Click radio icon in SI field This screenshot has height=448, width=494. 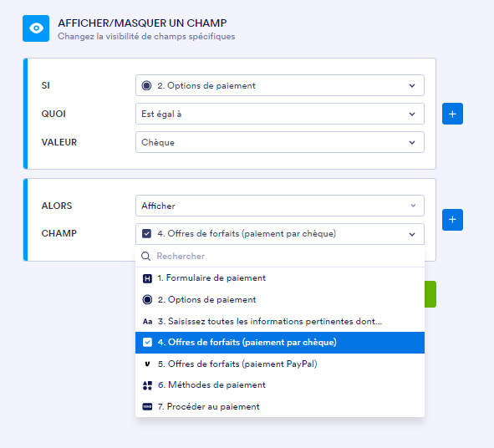[x=146, y=85]
